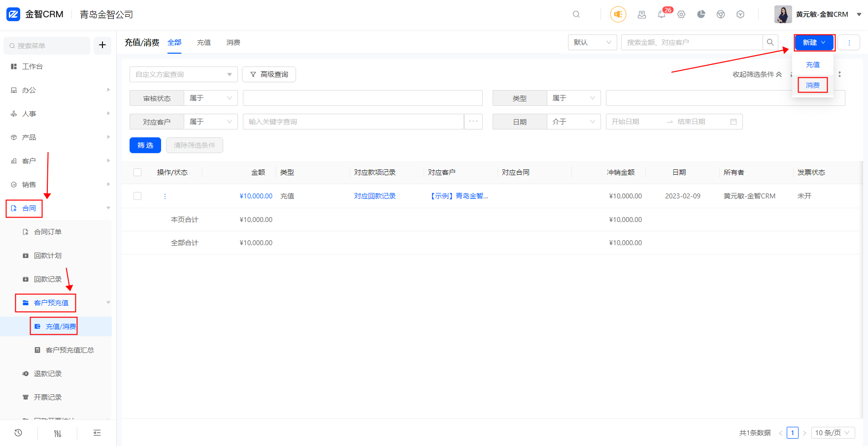
Task: Switch to the 充值 tab
Action: [204, 42]
